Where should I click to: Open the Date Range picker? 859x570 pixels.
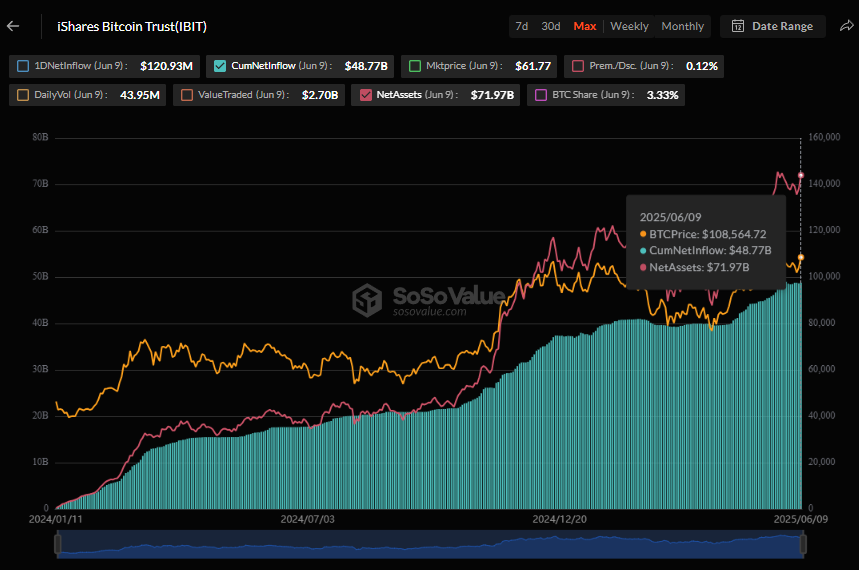[x=772, y=26]
